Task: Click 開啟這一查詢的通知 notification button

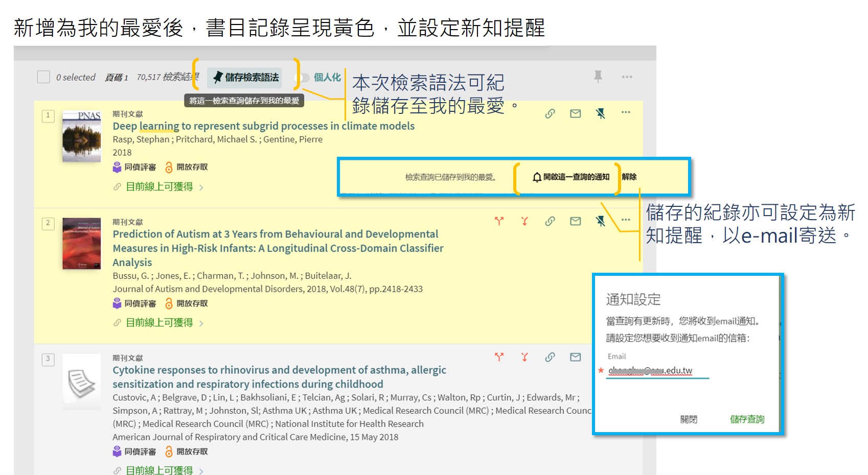Action: (570, 177)
